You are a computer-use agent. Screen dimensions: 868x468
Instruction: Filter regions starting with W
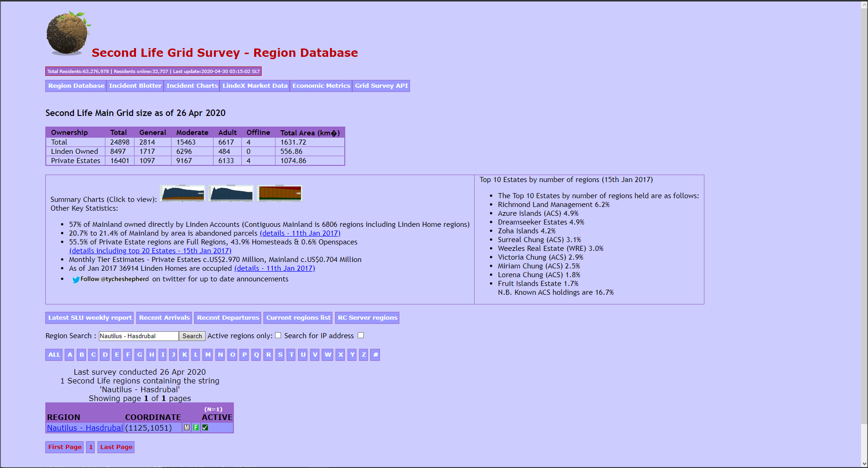(x=328, y=355)
